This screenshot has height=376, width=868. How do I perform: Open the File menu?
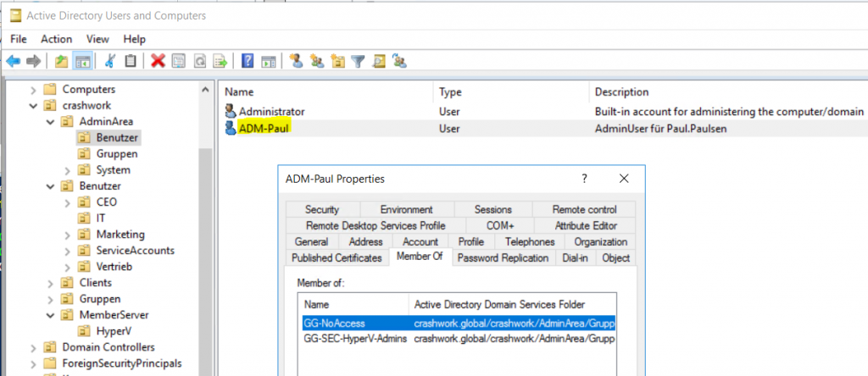pos(19,39)
